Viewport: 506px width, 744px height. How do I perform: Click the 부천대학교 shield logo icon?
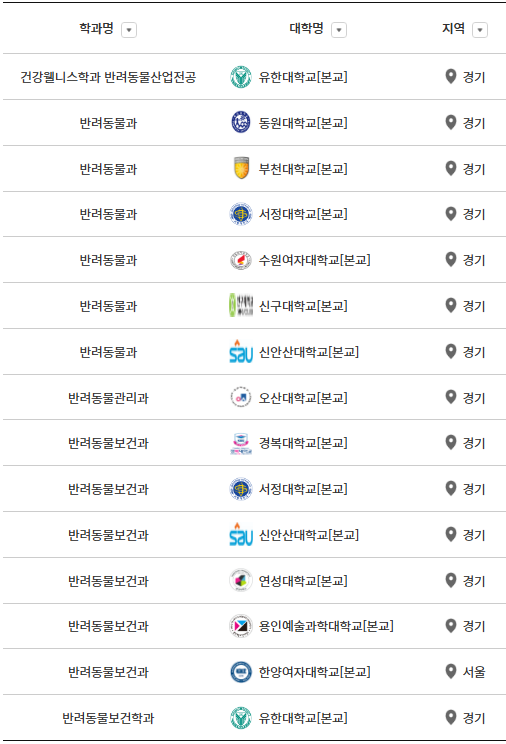[241, 168]
